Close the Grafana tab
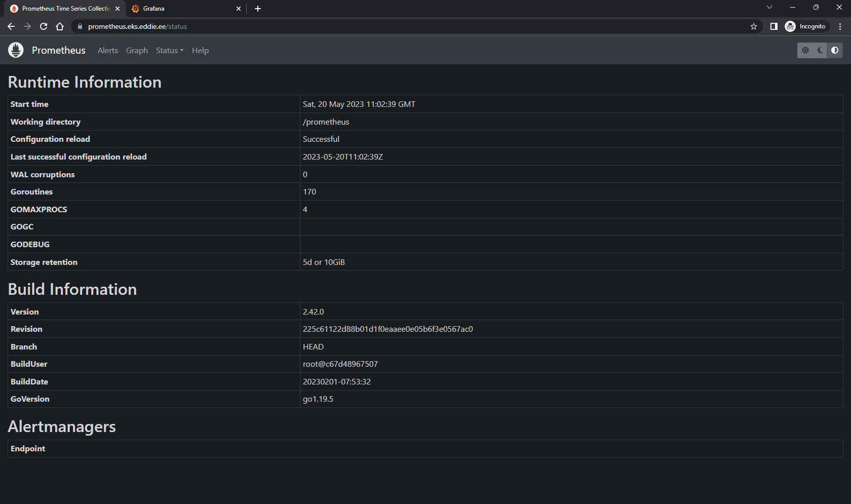851x504 pixels. [x=239, y=9]
